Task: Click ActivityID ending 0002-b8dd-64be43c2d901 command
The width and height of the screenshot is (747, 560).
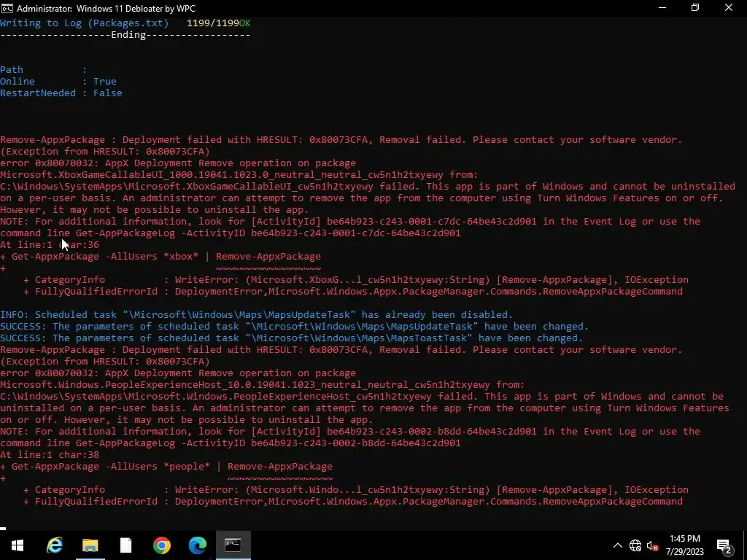Action: click(x=230, y=443)
